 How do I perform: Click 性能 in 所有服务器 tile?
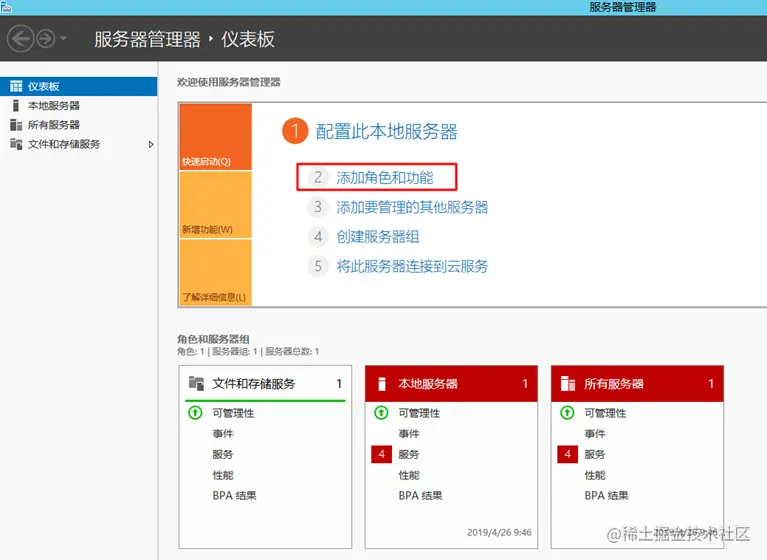point(595,475)
